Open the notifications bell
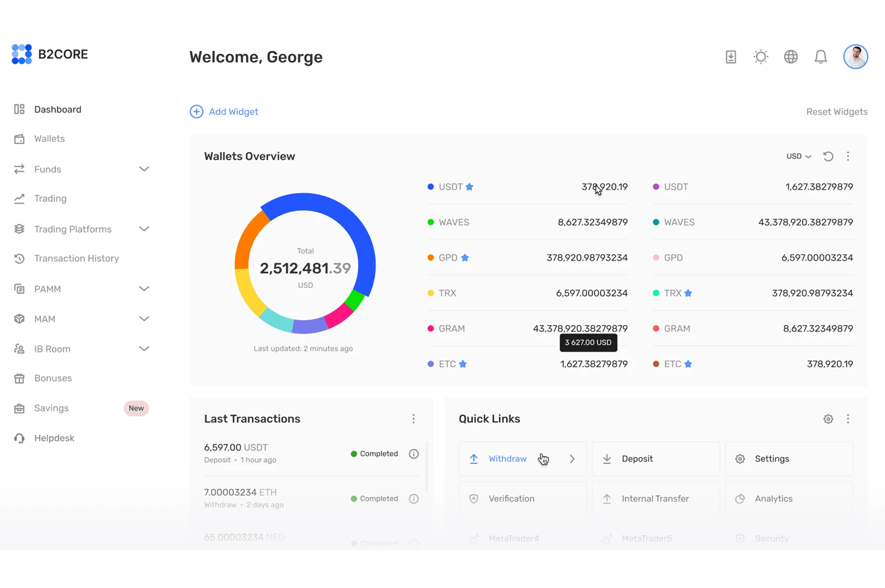 (x=820, y=57)
